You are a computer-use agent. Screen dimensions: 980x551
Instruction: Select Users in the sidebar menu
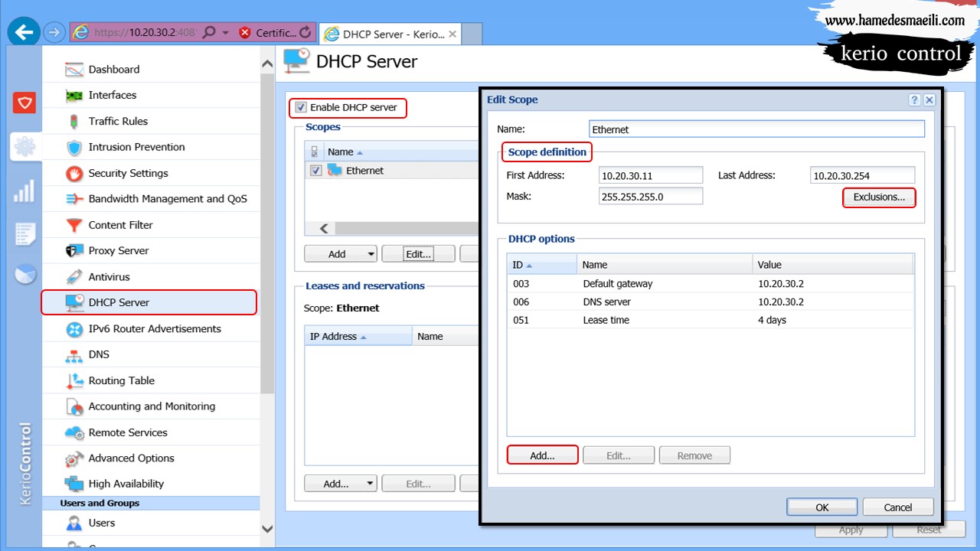point(151,523)
